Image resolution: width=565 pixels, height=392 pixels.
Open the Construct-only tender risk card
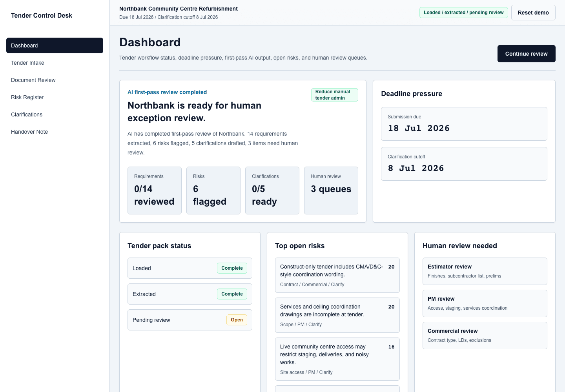coord(337,275)
